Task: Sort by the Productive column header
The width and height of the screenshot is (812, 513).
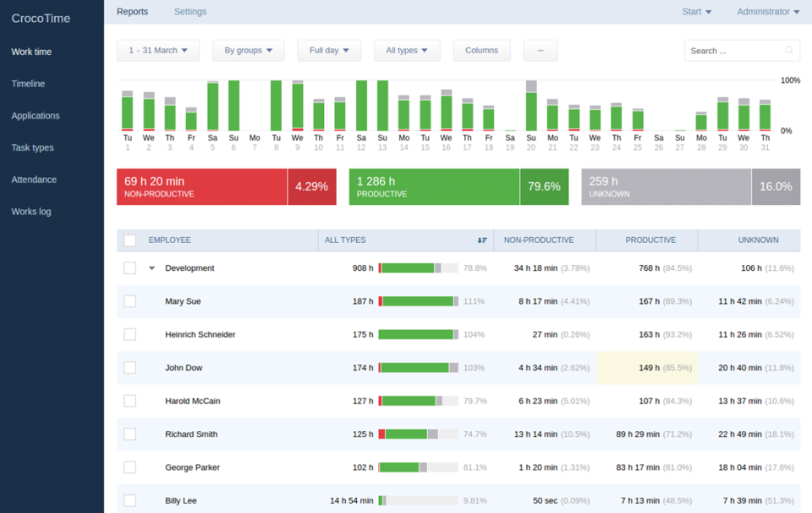Action: pyautogui.click(x=650, y=240)
